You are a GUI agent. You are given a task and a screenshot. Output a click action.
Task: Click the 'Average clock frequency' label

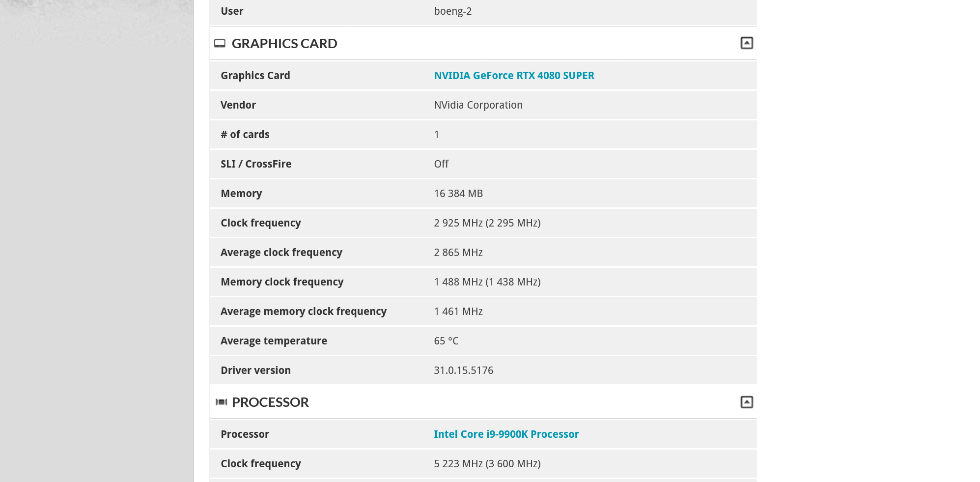click(281, 253)
